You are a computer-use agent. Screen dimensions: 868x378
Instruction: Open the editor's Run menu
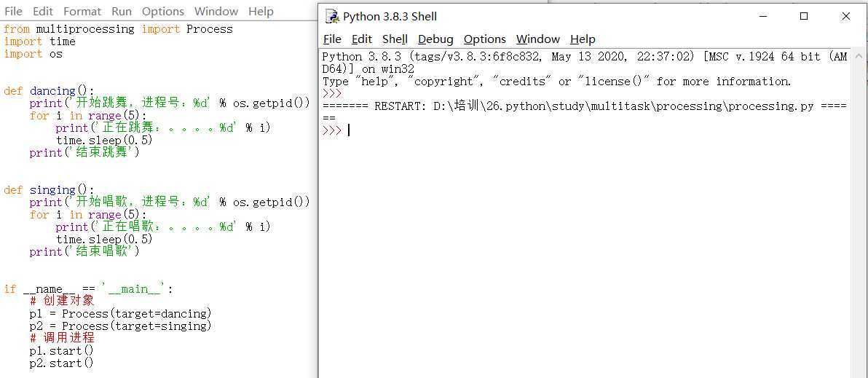point(122,11)
